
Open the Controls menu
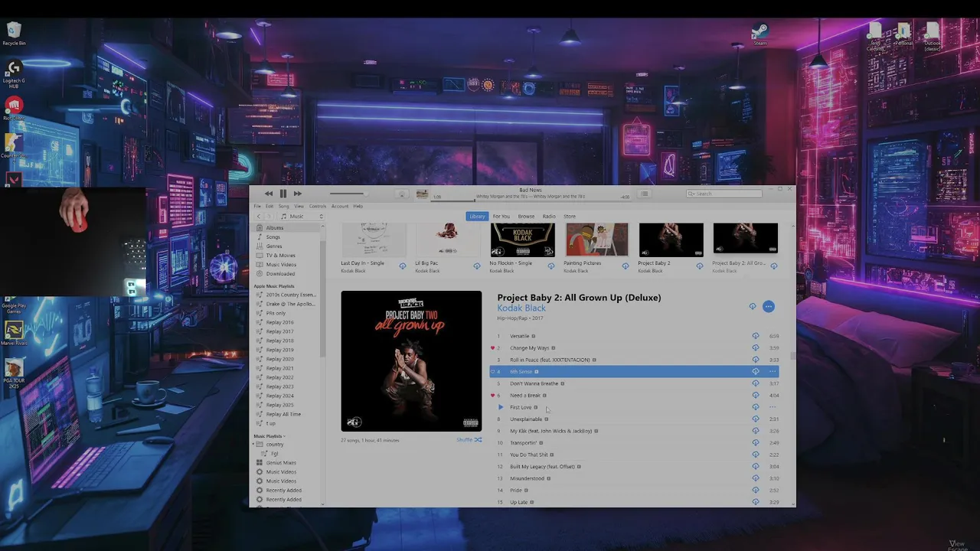318,207
